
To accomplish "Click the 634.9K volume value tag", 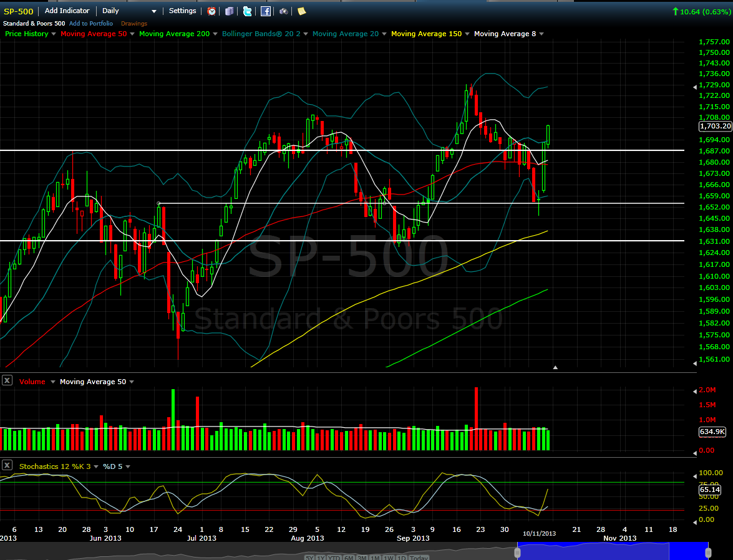I will pyautogui.click(x=712, y=432).
